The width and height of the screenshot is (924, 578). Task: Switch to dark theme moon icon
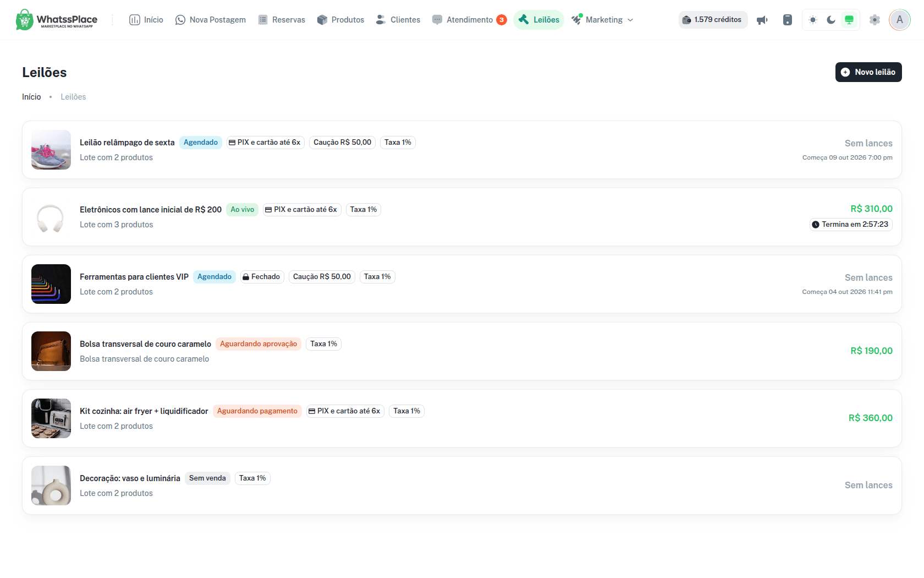point(831,20)
